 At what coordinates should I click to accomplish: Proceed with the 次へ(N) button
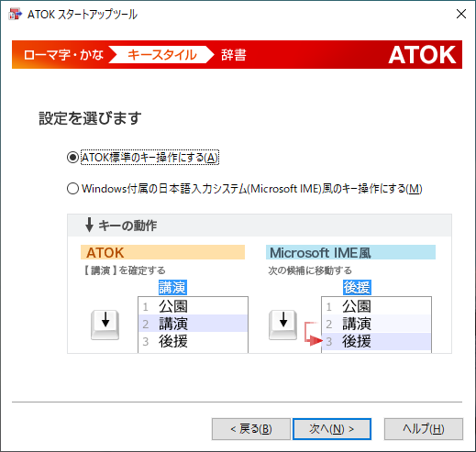point(332,429)
